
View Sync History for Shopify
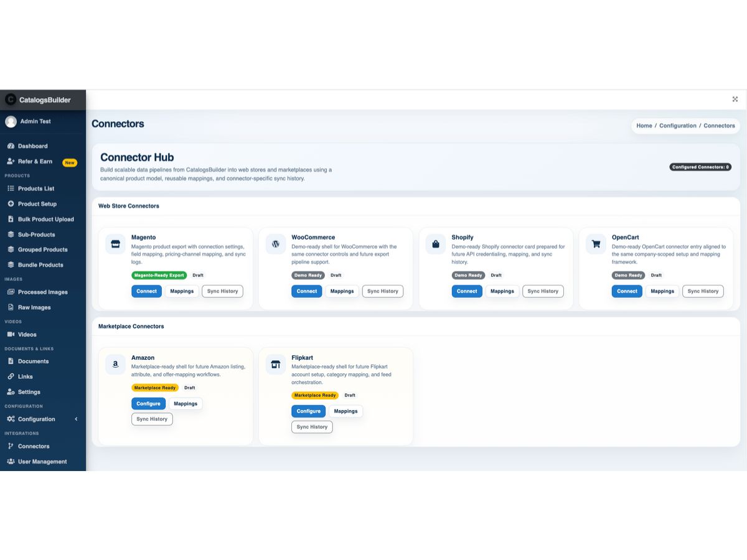point(543,291)
